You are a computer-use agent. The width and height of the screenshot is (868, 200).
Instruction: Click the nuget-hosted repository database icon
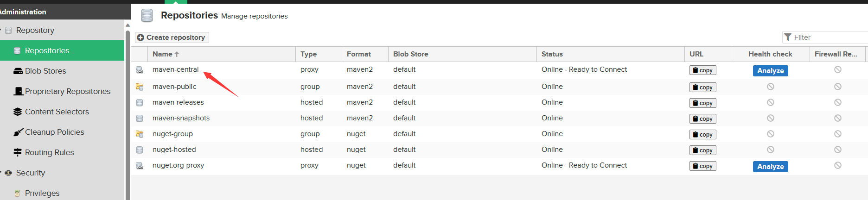point(140,150)
